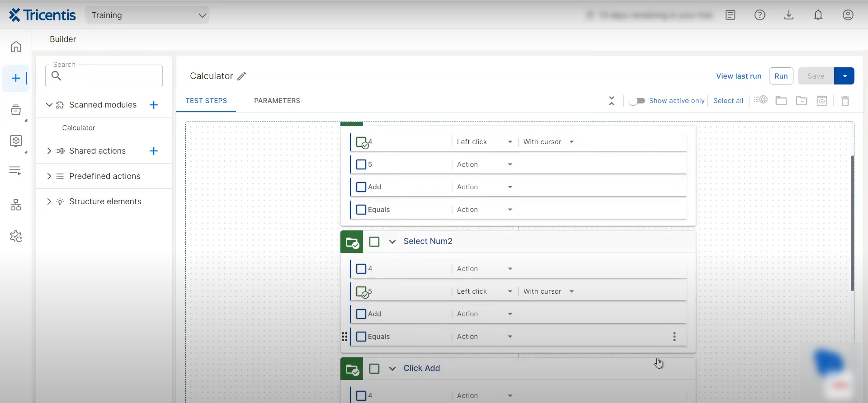This screenshot has height=403, width=868.
Task: Open the inventory stack icon in sidebar
Action: click(x=16, y=110)
